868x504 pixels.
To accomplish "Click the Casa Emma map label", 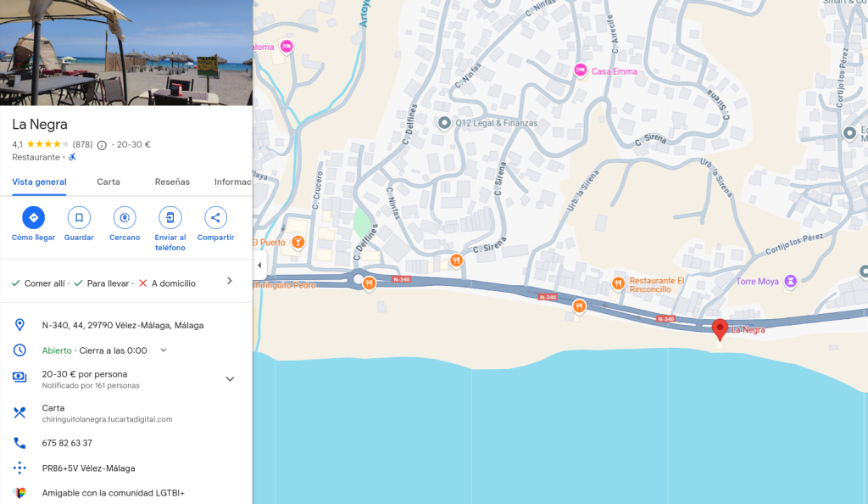I will click(x=614, y=71).
